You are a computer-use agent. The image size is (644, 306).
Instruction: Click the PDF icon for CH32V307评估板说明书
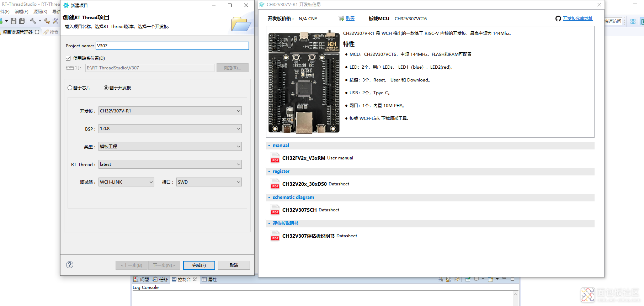tap(275, 236)
